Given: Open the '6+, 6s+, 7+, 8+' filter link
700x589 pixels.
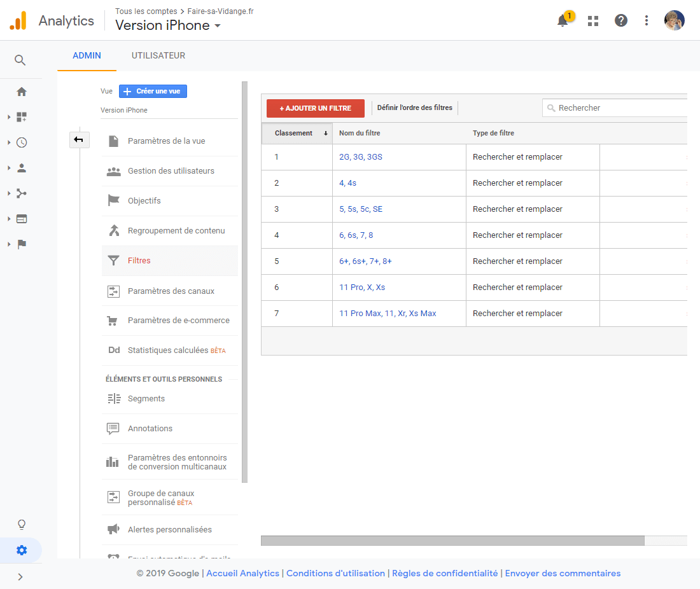Looking at the screenshot, I should point(365,261).
